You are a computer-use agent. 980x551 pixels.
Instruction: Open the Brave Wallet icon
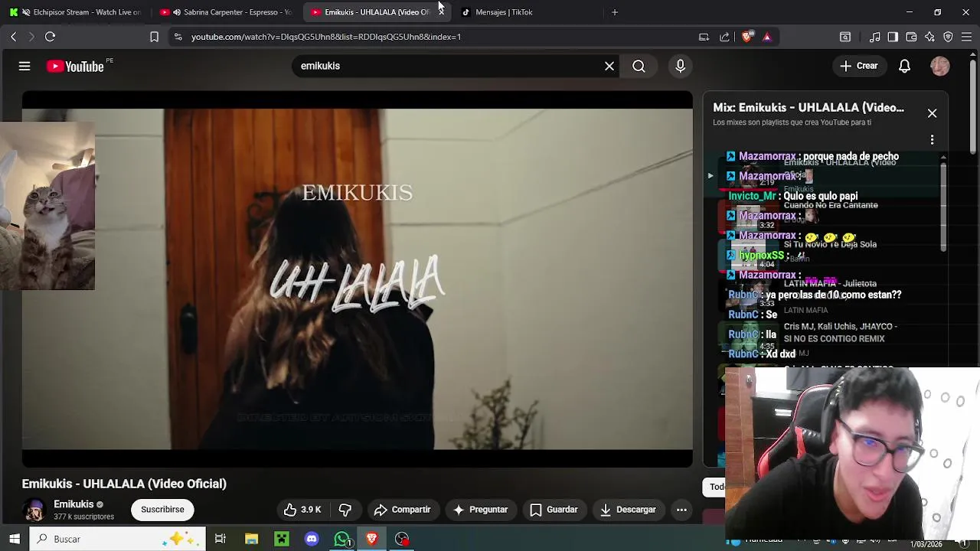911,37
